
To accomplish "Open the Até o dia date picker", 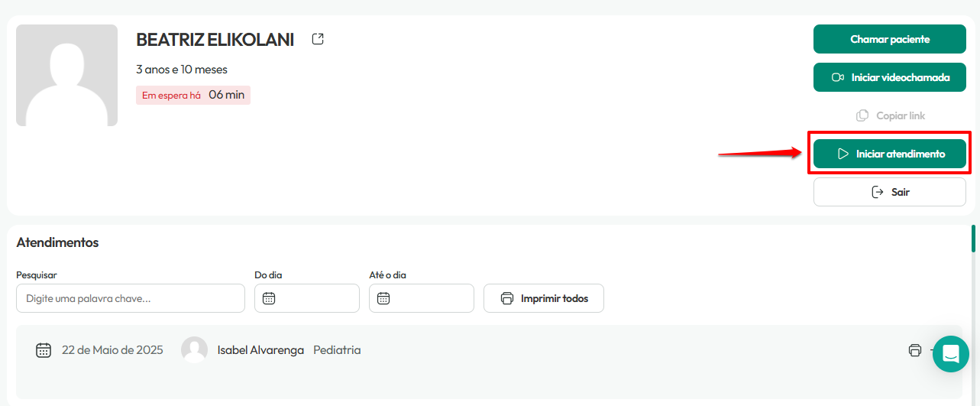I will (422, 298).
